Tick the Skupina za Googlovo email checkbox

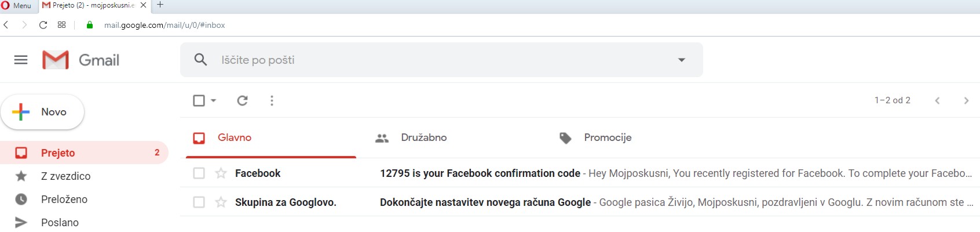199,202
